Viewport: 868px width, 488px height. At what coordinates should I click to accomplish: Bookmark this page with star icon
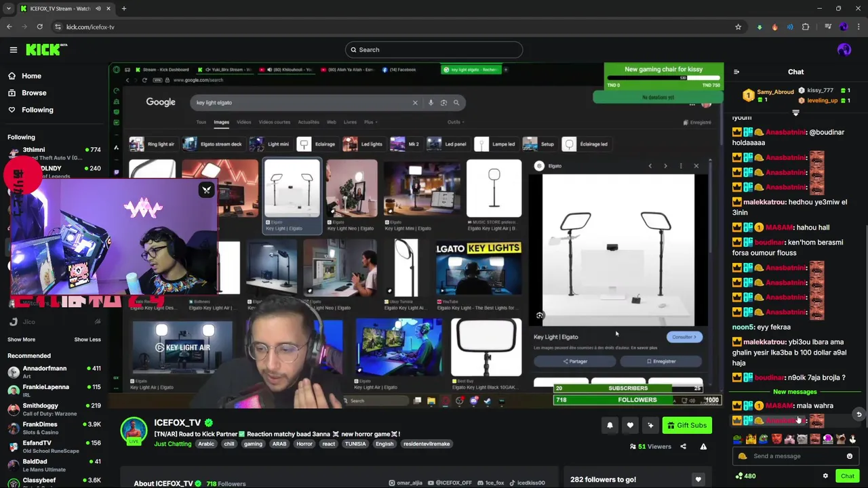pos(738,26)
